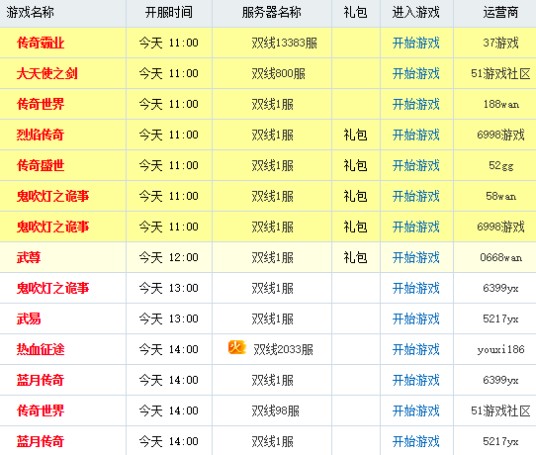Click the 游戏名称 column header
The image size is (536, 455).
pyautogui.click(x=30, y=12)
